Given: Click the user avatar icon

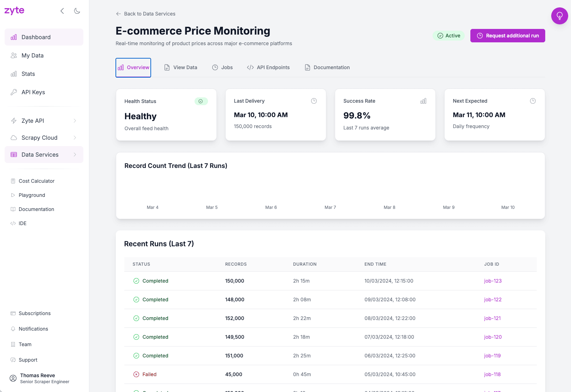Looking at the screenshot, I should 13,378.
